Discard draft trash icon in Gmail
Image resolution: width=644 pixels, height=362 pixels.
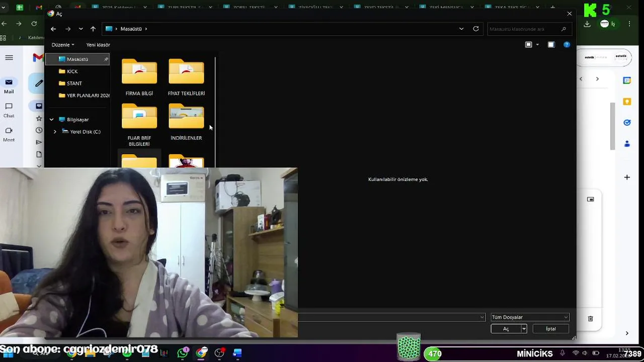point(591,319)
